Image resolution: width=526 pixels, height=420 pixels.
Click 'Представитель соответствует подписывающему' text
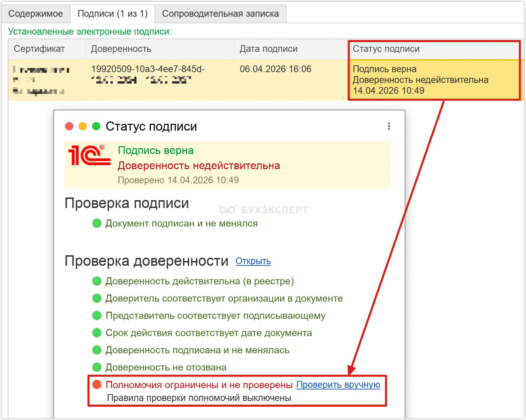[x=216, y=316]
